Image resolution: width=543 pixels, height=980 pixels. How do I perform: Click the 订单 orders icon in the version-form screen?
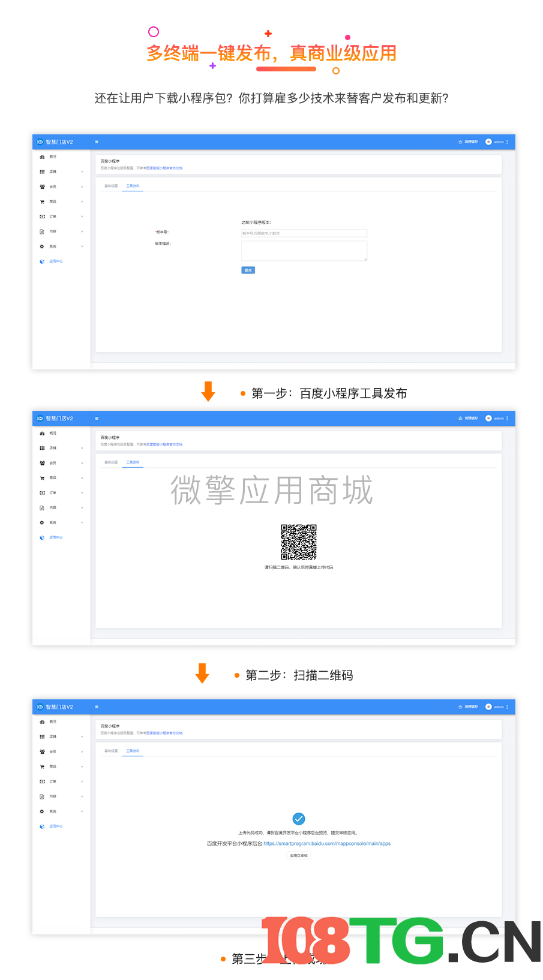pyautogui.click(x=42, y=217)
